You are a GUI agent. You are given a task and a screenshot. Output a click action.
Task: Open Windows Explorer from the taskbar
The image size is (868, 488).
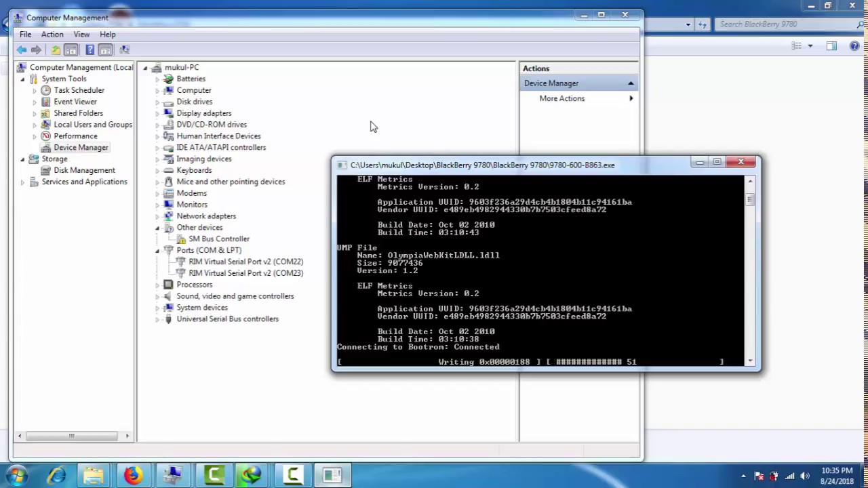click(x=94, y=476)
